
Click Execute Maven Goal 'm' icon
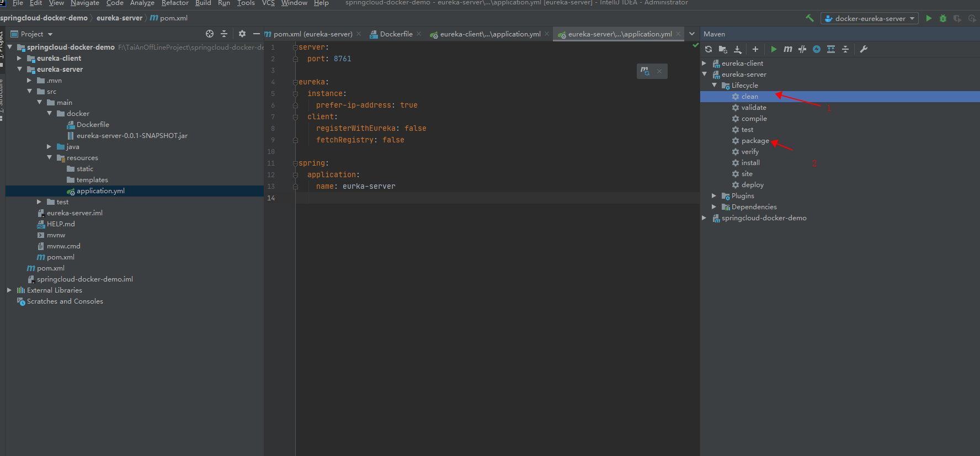pos(788,49)
